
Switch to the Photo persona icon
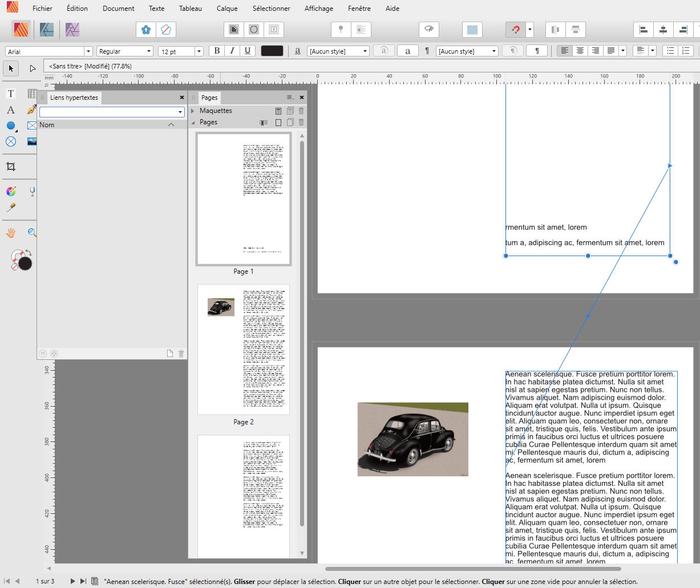click(72, 29)
